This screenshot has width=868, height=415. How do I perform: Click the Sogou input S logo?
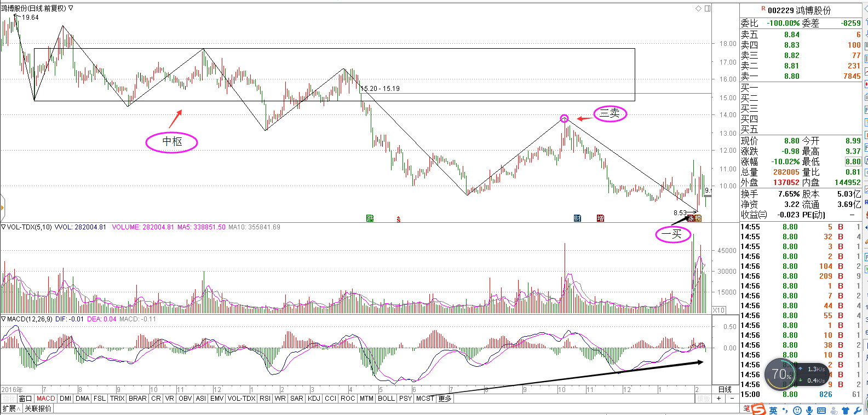(758, 410)
